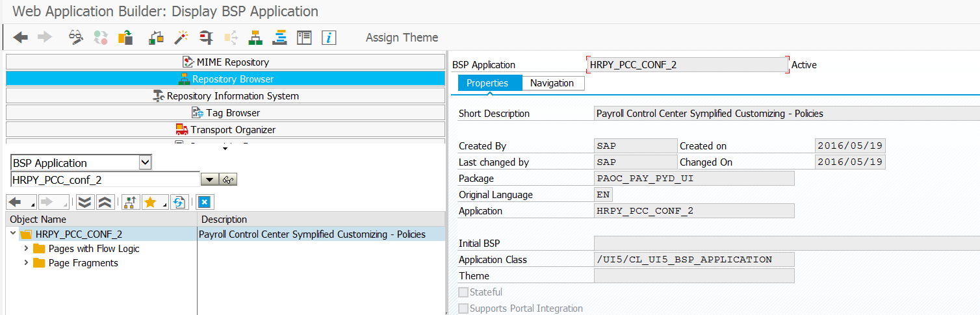Image resolution: width=980 pixels, height=315 pixels.
Task: Select Pages with Flow Logic tree item
Action: point(94,249)
